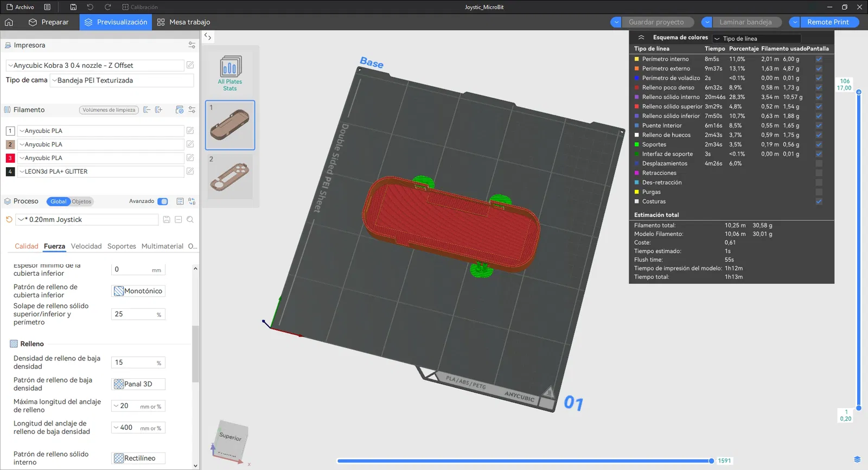Open printer settings icon in Impresora header
This screenshot has height=470, width=868.
click(192, 45)
